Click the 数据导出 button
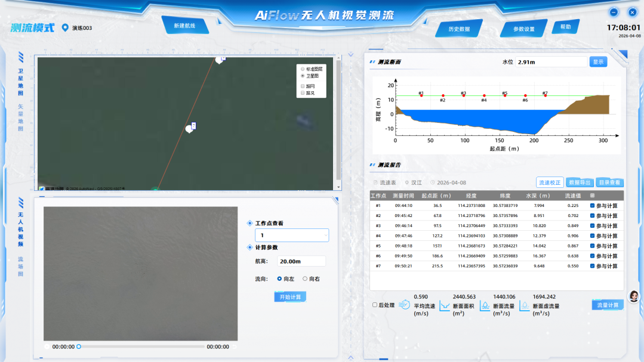This screenshot has width=644, height=362. tap(579, 182)
